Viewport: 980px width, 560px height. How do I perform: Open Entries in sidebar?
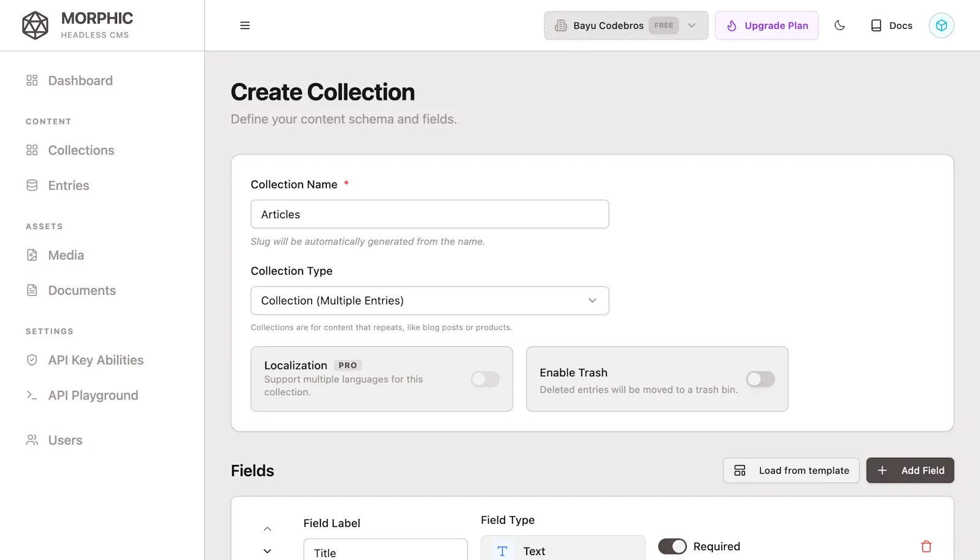coord(69,185)
